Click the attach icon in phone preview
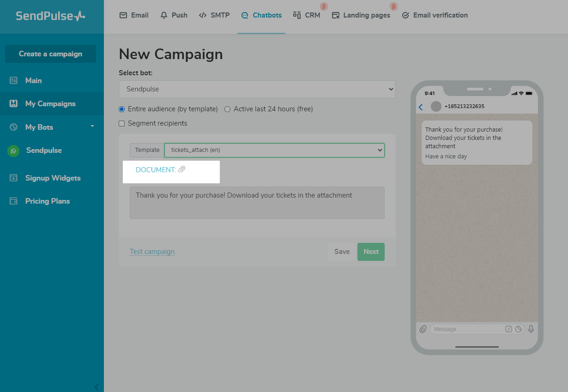568x392 pixels. coord(423,329)
